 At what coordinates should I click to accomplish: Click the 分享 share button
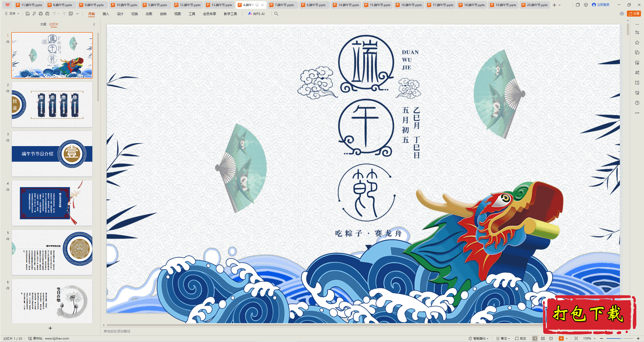click(x=634, y=14)
